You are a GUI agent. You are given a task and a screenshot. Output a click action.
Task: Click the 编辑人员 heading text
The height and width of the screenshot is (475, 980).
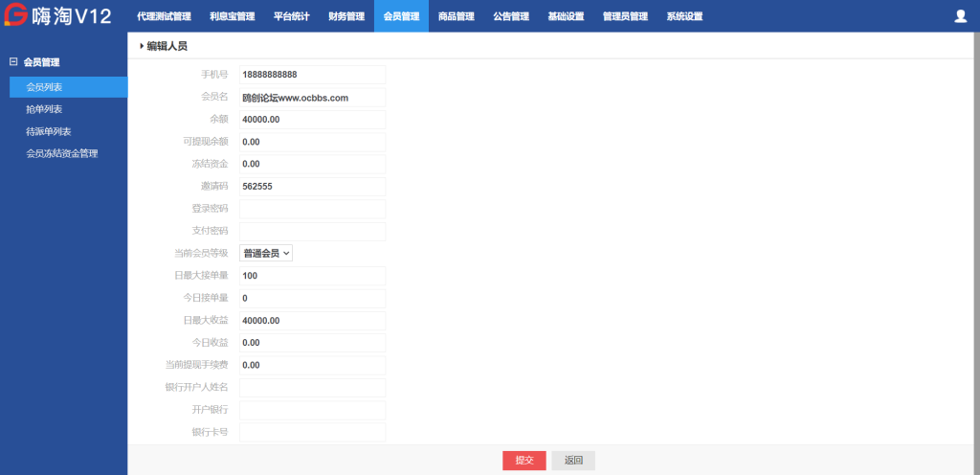[167, 46]
